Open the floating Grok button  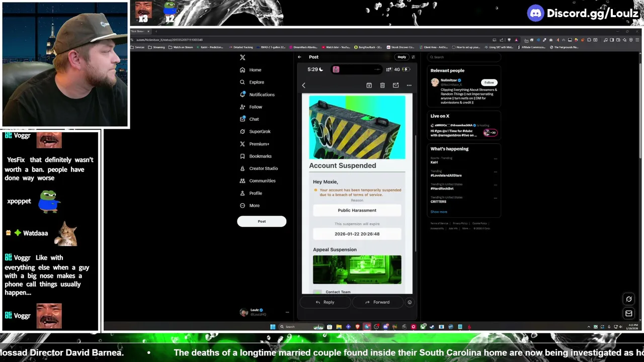[629, 299]
